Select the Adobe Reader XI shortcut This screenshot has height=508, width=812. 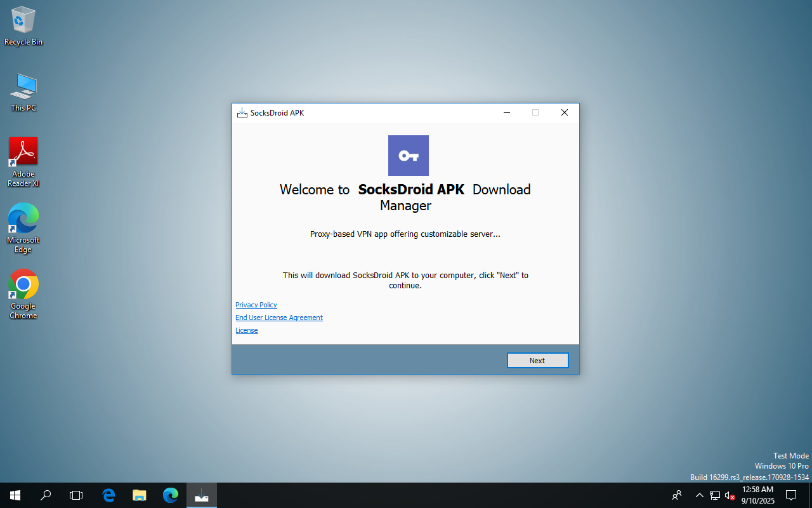pyautogui.click(x=23, y=163)
